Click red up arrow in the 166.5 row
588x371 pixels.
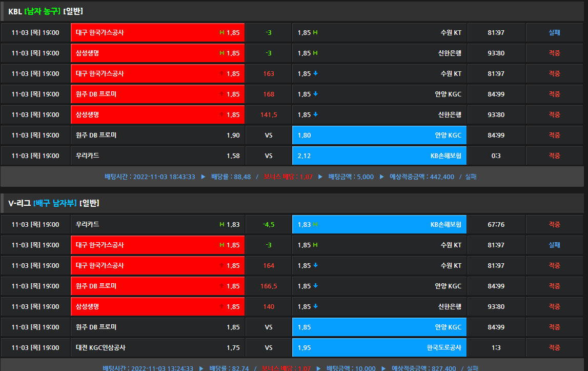[221, 286]
